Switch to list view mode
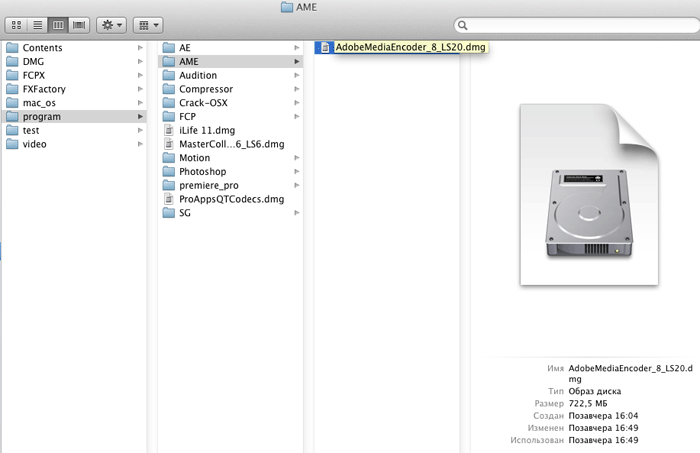 38,25
